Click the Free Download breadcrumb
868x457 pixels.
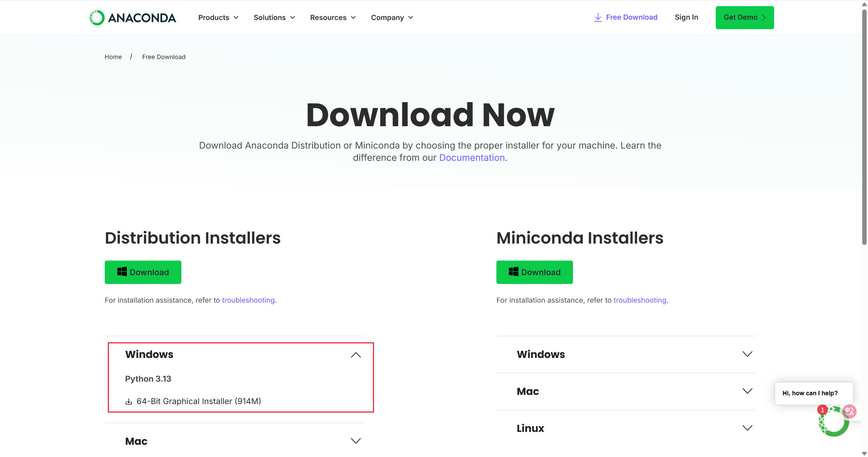click(164, 57)
